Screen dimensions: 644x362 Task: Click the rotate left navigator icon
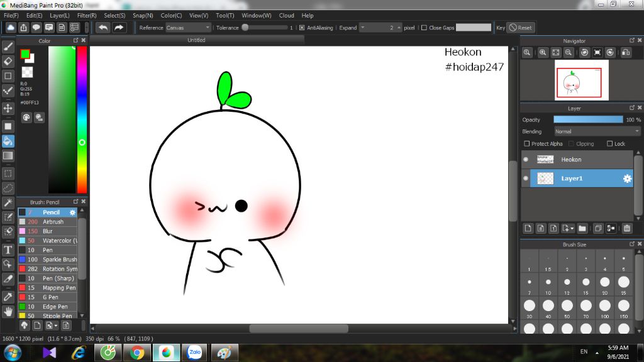click(584, 53)
